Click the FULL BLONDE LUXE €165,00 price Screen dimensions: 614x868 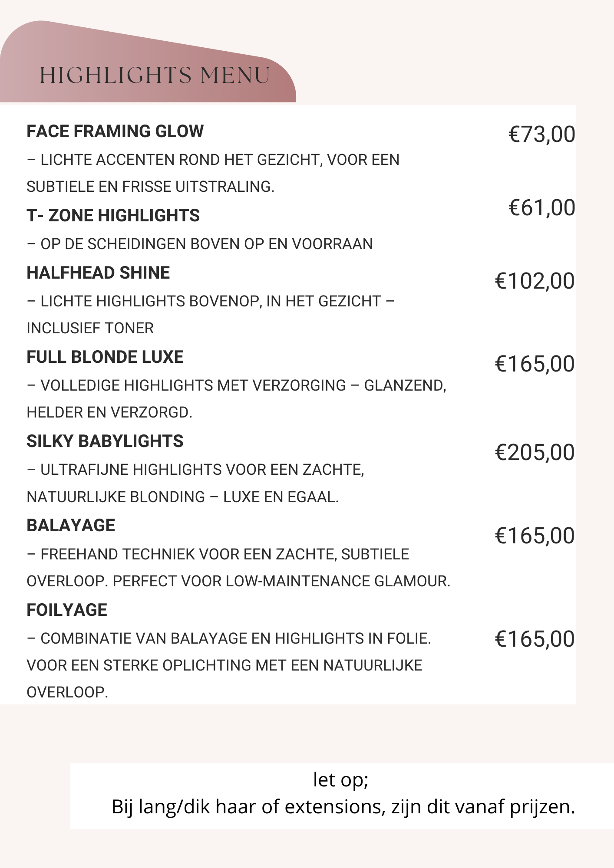pos(535,364)
